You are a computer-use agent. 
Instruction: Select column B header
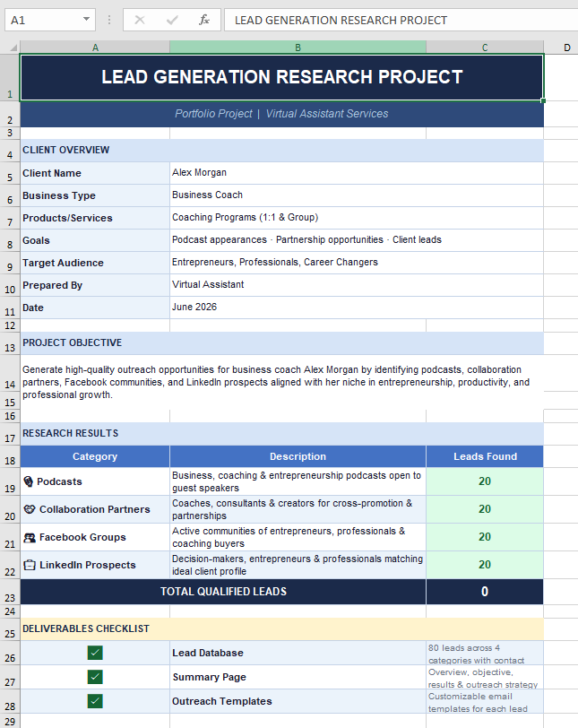pyautogui.click(x=298, y=48)
